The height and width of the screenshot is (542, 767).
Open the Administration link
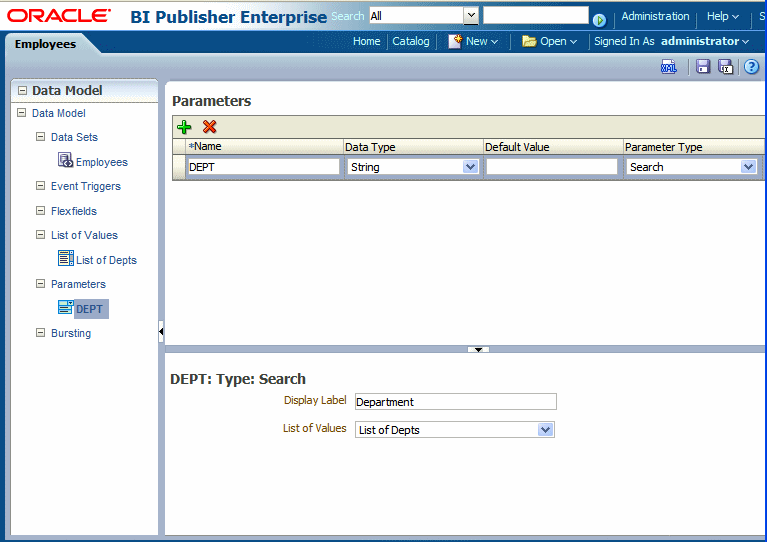click(655, 16)
